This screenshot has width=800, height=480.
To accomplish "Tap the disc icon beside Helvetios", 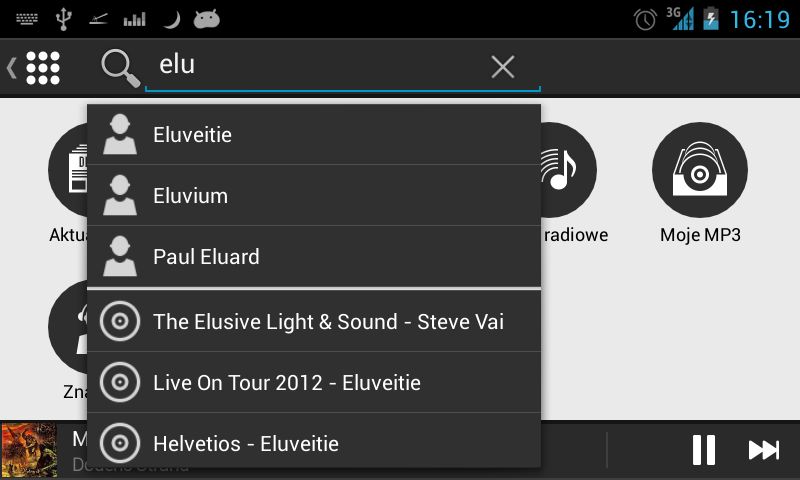I will point(120,443).
